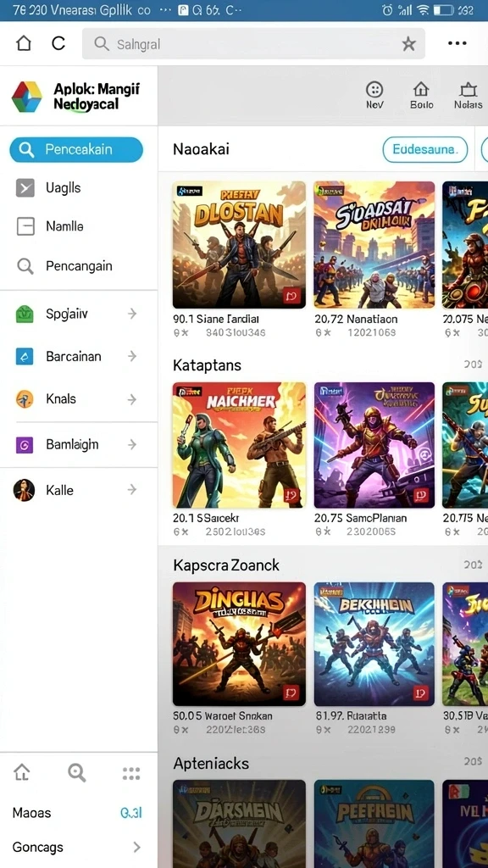This screenshot has height=868, width=488.
Task: Expand the Knals arrow
Action: tap(131, 398)
